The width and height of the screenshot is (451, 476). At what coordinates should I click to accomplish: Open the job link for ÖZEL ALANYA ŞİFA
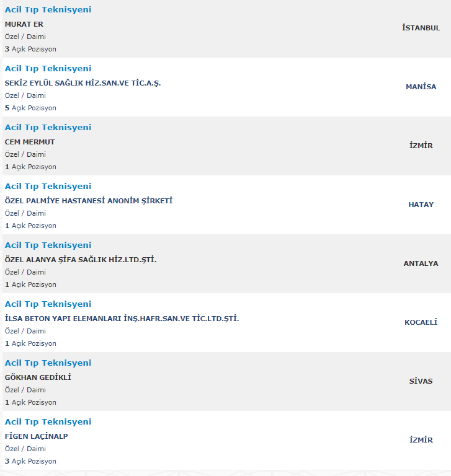click(48, 245)
